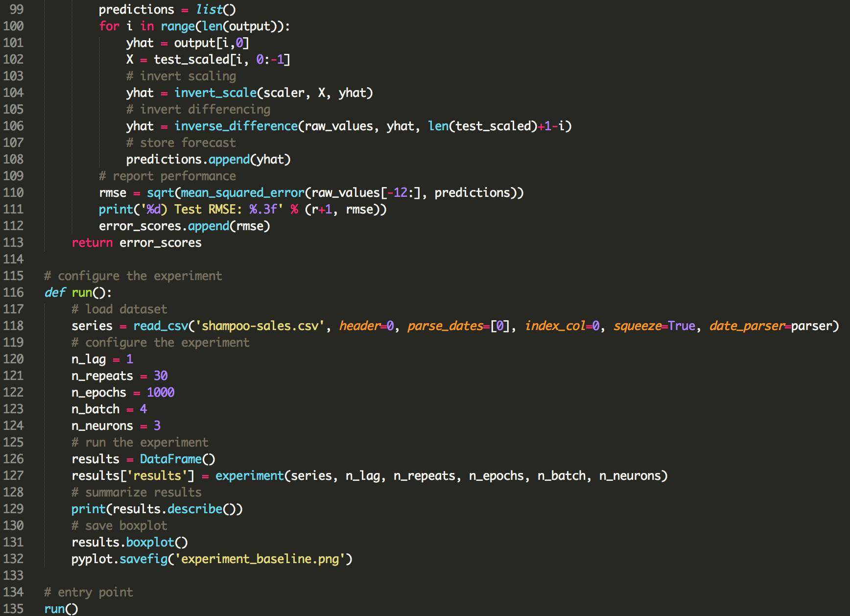Click the '# entry point' comment
The image size is (850, 616).
[x=89, y=592]
